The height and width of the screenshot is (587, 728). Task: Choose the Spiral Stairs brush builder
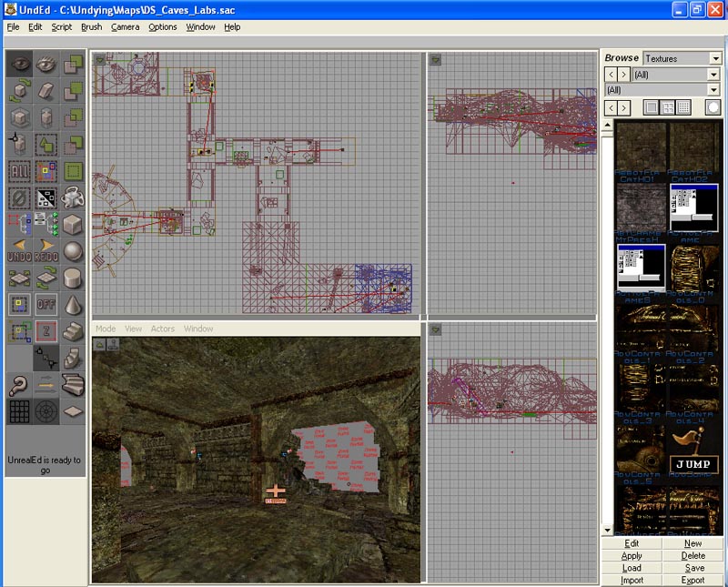[x=73, y=385]
